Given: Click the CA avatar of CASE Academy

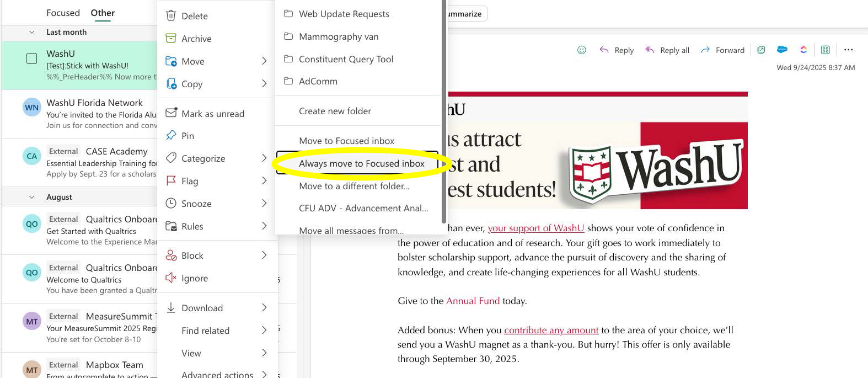Looking at the screenshot, I should coord(32,156).
